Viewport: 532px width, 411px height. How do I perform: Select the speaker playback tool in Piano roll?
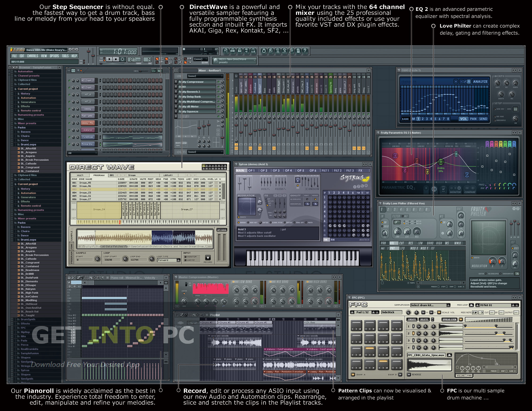(102, 278)
